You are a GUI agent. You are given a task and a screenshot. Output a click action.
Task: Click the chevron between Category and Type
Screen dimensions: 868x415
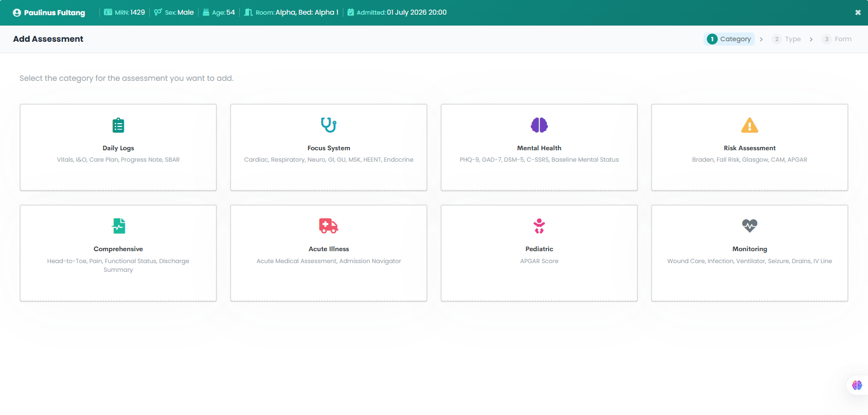pyautogui.click(x=762, y=39)
